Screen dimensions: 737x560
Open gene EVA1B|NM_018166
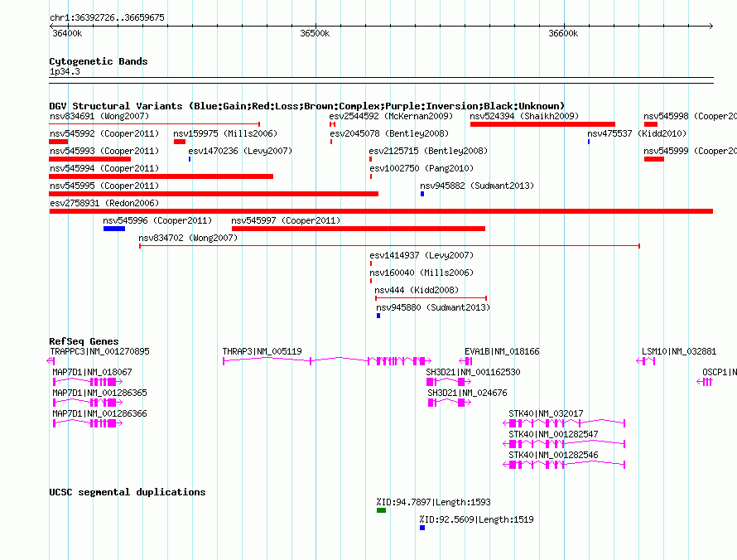pos(502,352)
